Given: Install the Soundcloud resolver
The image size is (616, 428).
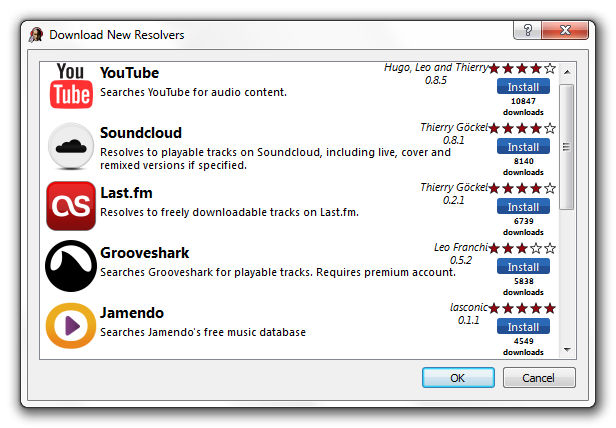Looking at the screenshot, I should click(523, 147).
